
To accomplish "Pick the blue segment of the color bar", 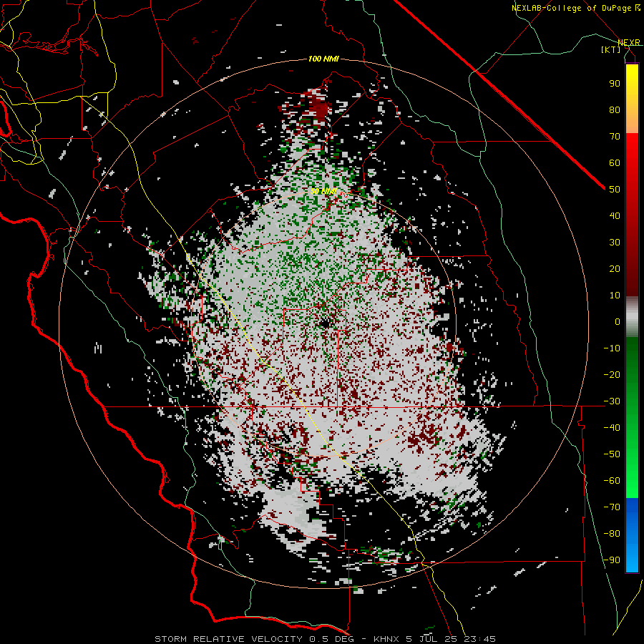I will click(632, 534).
